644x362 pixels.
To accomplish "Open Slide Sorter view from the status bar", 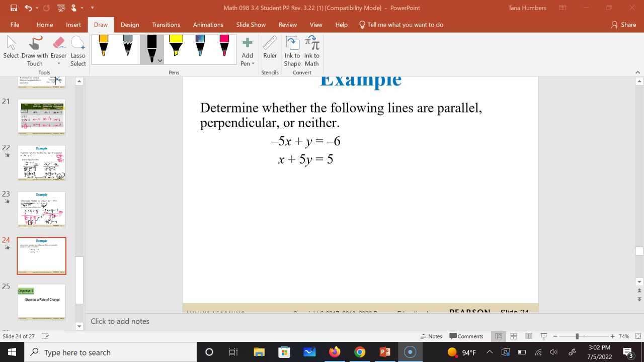I will click(x=514, y=336).
